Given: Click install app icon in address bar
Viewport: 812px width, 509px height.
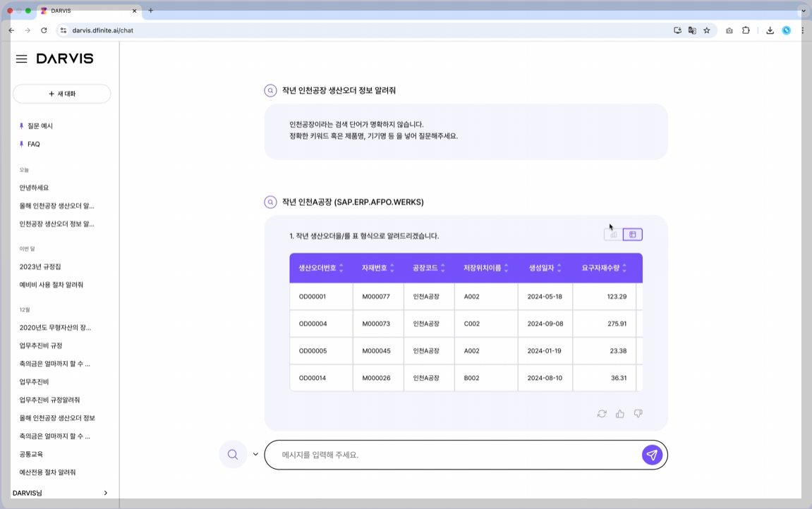Looking at the screenshot, I should (x=677, y=30).
